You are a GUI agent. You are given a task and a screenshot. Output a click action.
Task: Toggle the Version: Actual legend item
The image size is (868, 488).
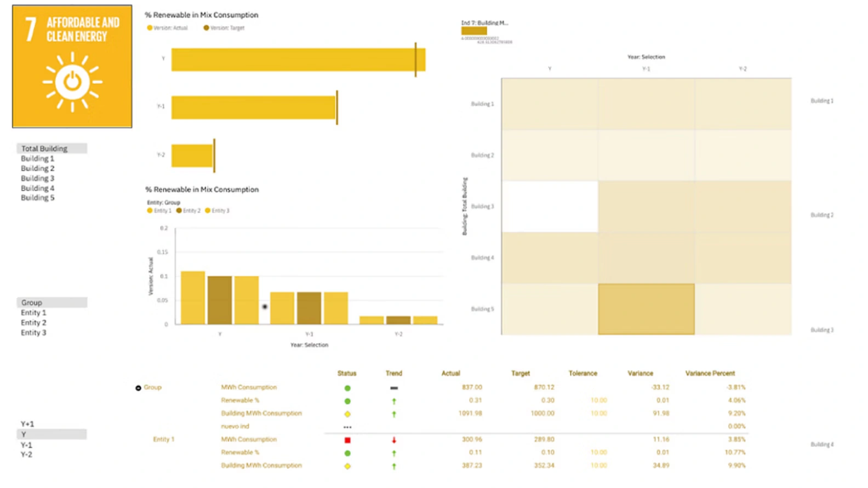pyautogui.click(x=168, y=28)
